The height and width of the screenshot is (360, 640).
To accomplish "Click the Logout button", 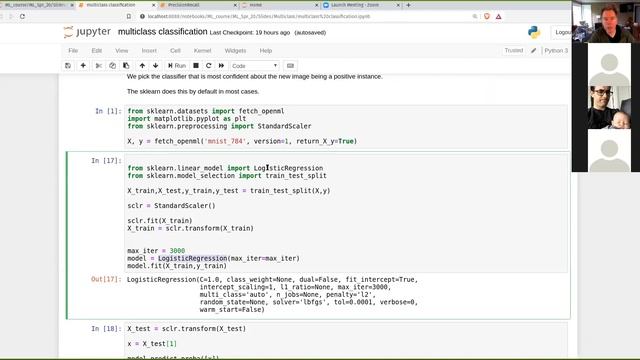I will click(562, 32).
